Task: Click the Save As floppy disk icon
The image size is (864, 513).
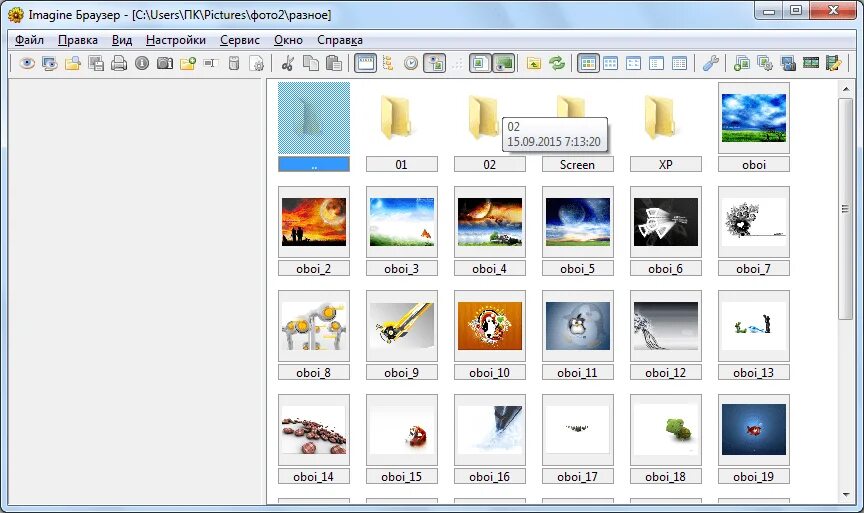Action: (96, 64)
